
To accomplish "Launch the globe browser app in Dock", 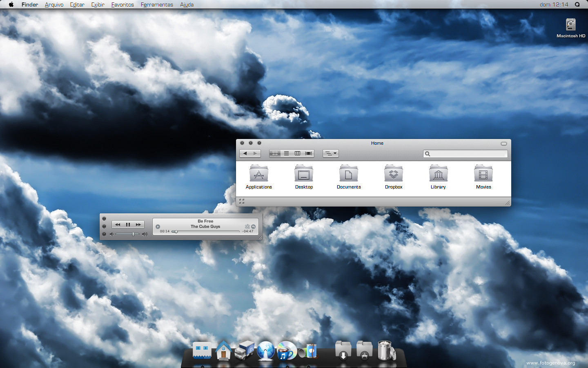I will (266, 351).
